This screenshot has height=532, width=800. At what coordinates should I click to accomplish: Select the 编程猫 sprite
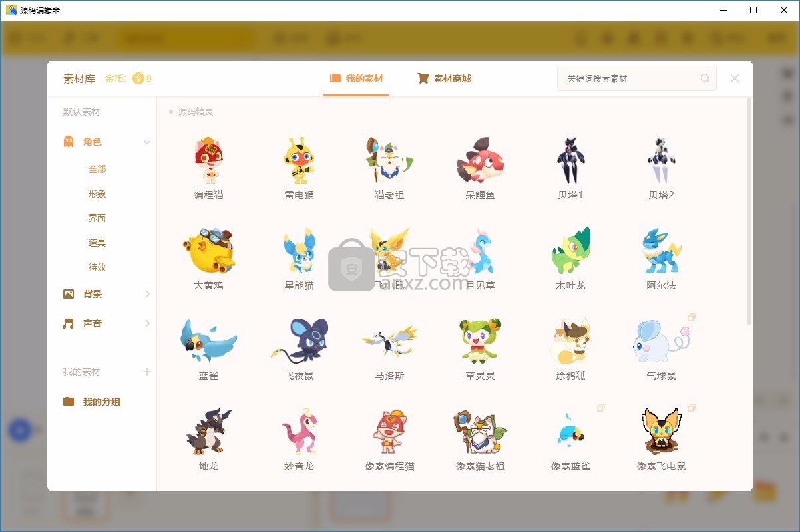click(x=209, y=160)
